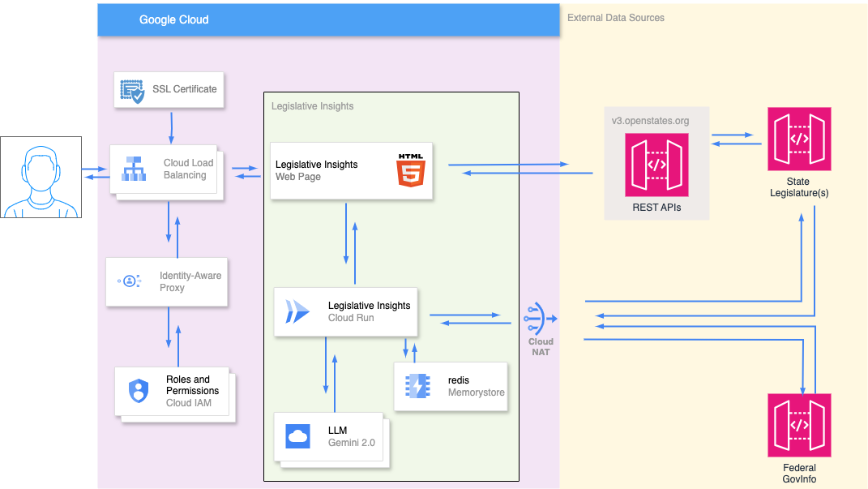
Task: Select the HTML5 logo icon
Action: coord(411,170)
